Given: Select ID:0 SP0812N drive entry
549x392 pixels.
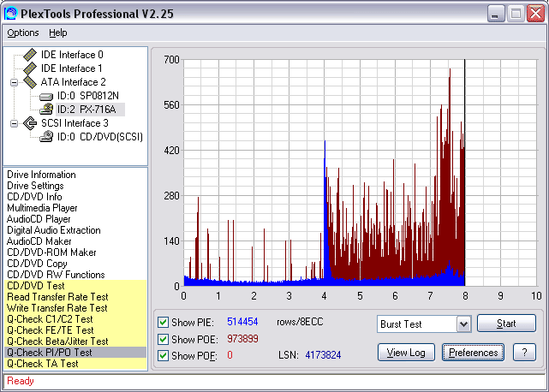Looking at the screenshot, I should coord(88,96).
